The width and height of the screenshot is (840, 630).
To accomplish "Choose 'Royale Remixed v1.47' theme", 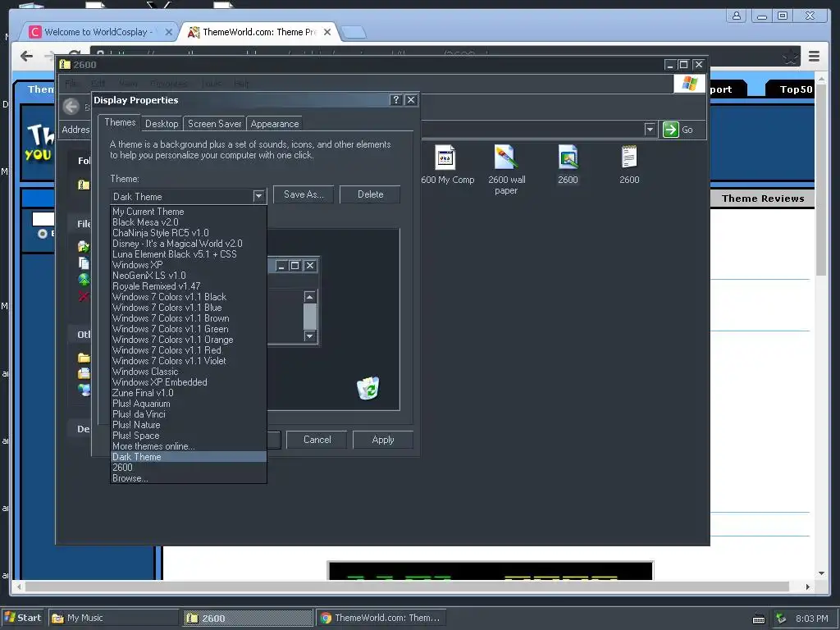I will click(x=189, y=286).
